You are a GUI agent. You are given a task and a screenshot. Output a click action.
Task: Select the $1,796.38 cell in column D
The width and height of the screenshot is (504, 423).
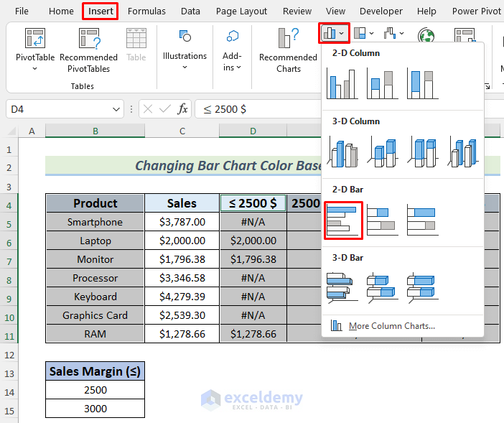[x=253, y=259]
